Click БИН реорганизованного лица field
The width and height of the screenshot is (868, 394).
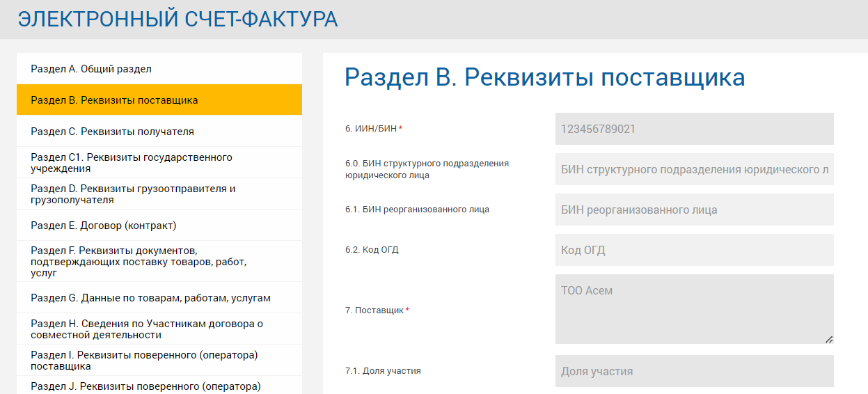click(x=694, y=210)
